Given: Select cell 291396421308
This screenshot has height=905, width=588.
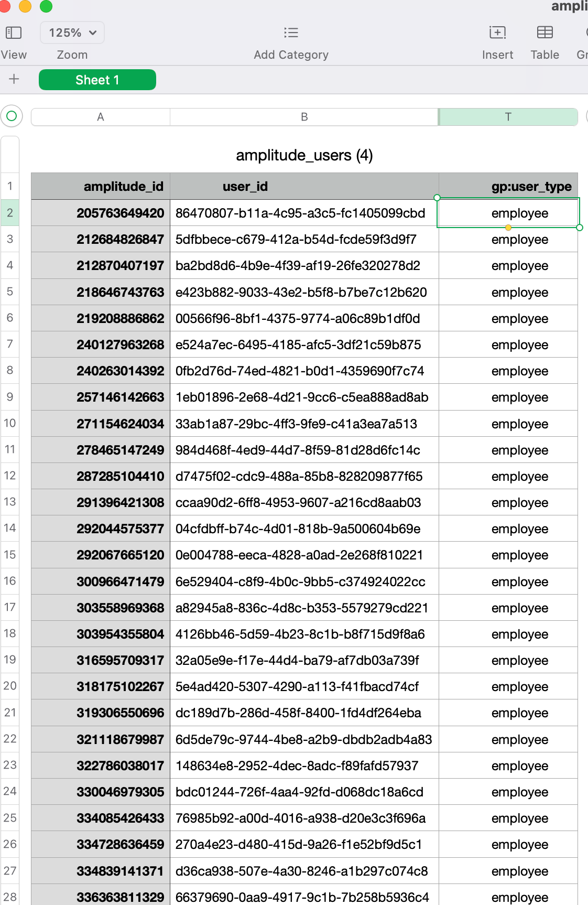Looking at the screenshot, I should pos(101,502).
